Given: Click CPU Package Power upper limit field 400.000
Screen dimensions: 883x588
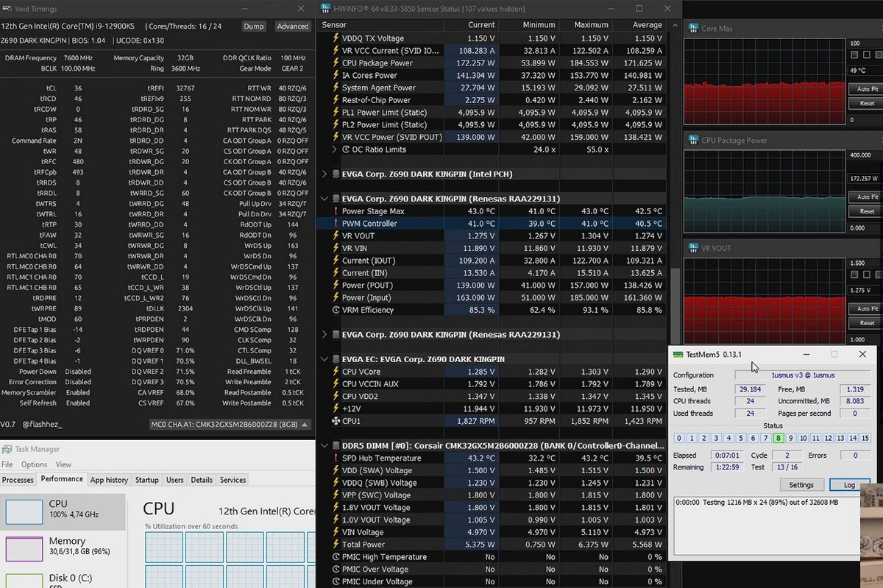Looking at the screenshot, I should [865, 155].
